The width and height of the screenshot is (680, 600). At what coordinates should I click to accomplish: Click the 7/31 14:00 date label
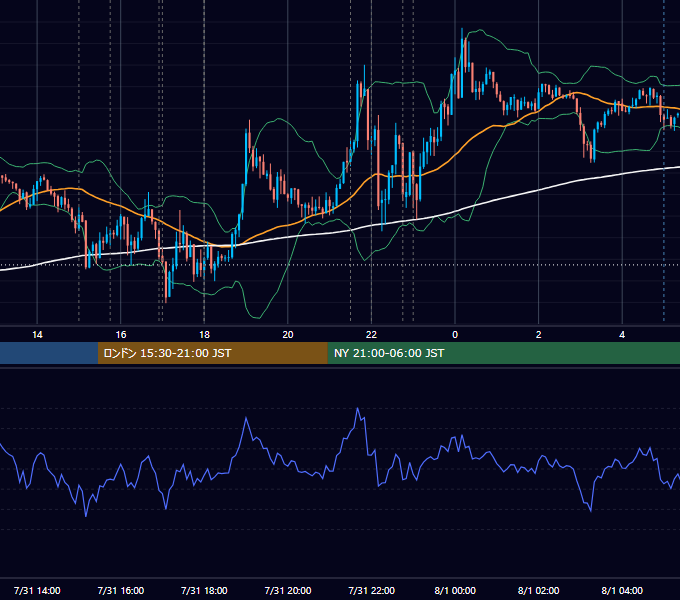pyautogui.click(x=37, y=590)
